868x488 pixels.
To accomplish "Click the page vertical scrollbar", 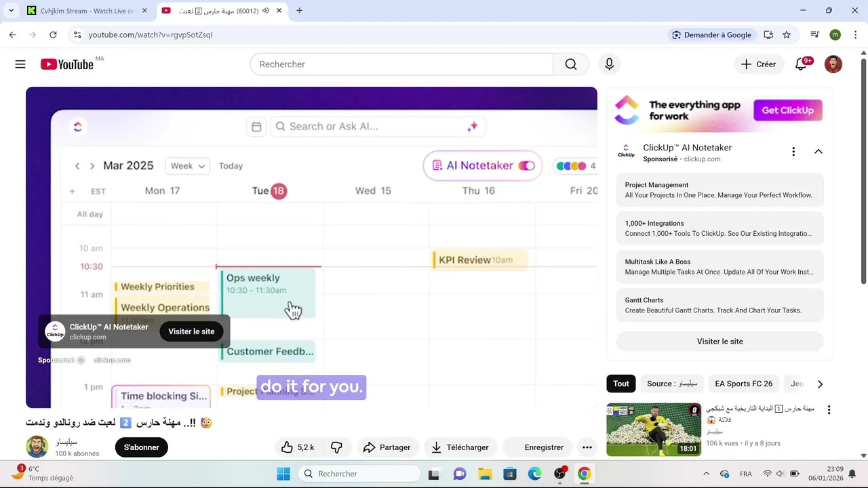I will pyautogui.click(x=863, y=172).
